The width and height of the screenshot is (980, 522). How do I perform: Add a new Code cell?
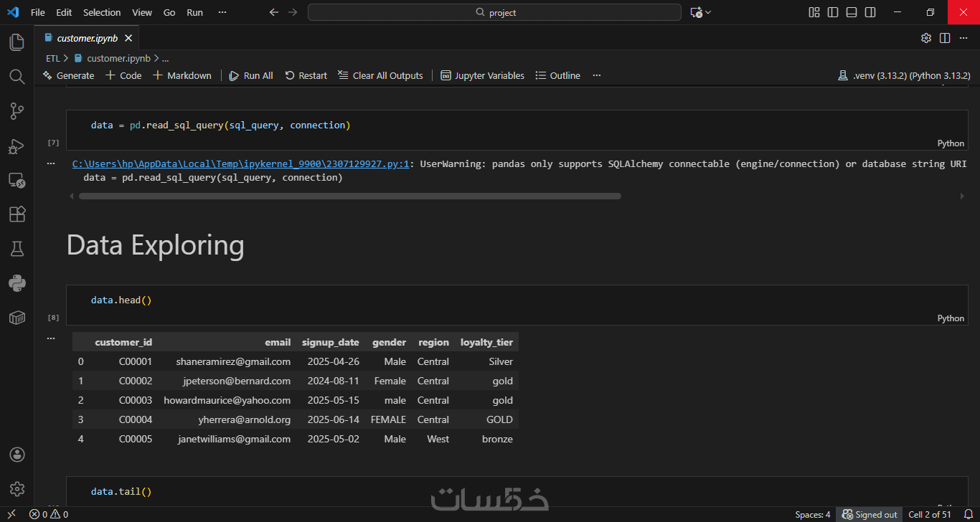[123, 75]
